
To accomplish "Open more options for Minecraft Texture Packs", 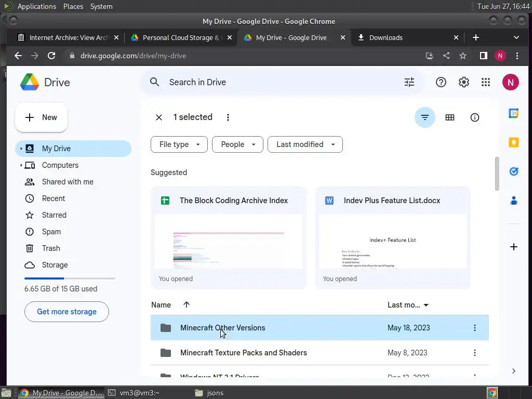I will pos(474,353).
